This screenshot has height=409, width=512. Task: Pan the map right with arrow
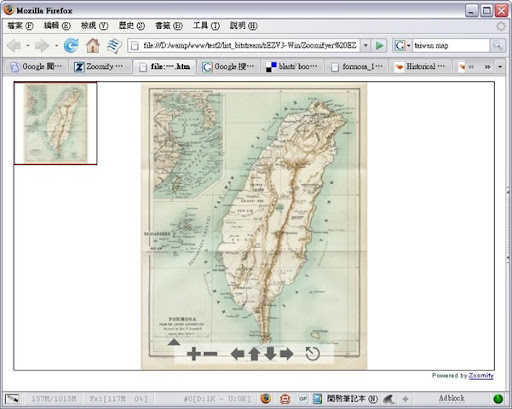point(287,354)
